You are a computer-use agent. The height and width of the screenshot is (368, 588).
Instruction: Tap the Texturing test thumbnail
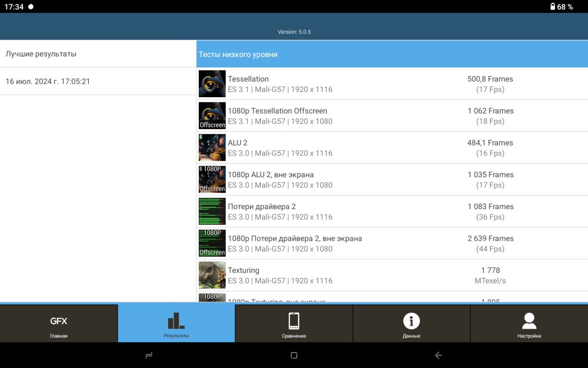click(212, 275)
